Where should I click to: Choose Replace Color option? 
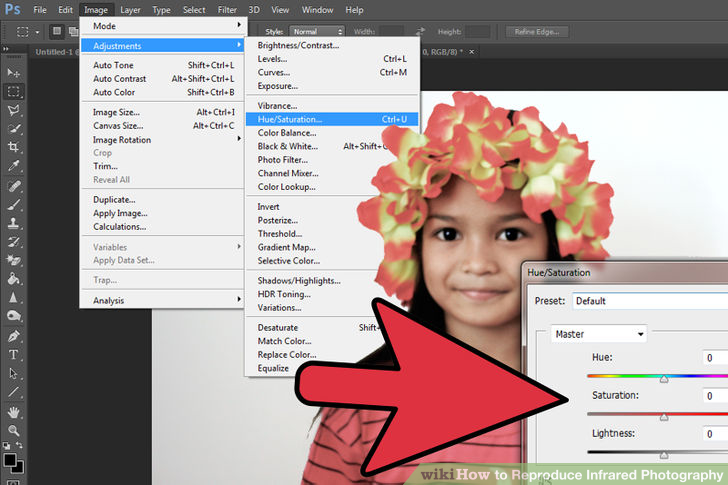pos(287,355)
